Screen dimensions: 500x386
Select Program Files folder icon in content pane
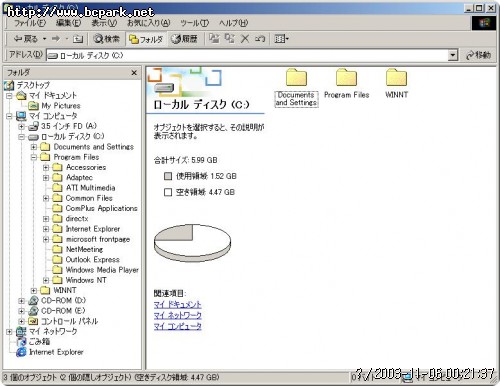pyautogui.click(x=347, y=84)
